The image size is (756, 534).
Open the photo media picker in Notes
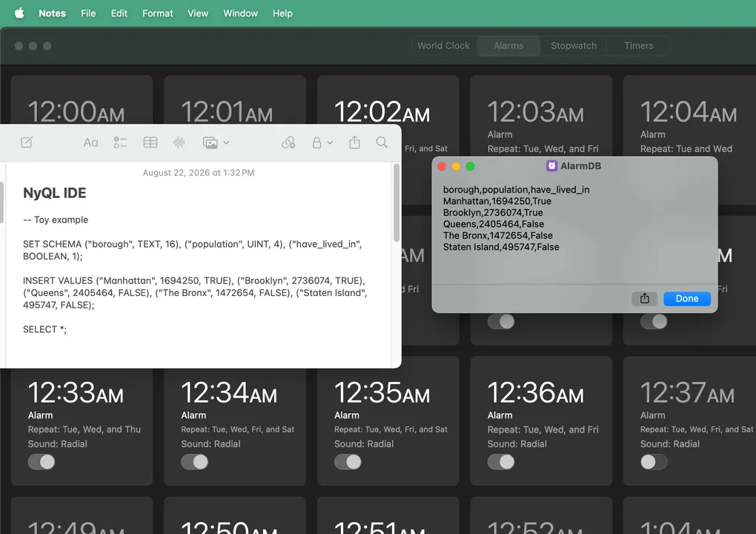210,142
